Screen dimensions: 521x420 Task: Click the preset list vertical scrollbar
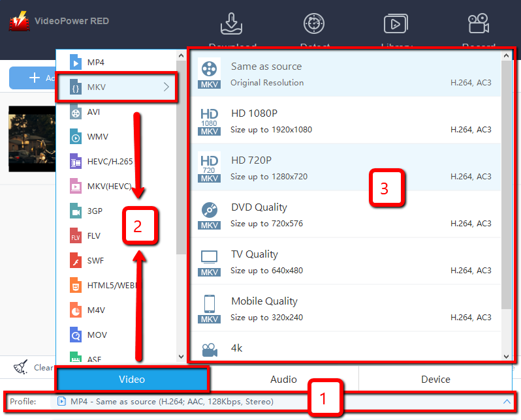[x=506, y=183]
